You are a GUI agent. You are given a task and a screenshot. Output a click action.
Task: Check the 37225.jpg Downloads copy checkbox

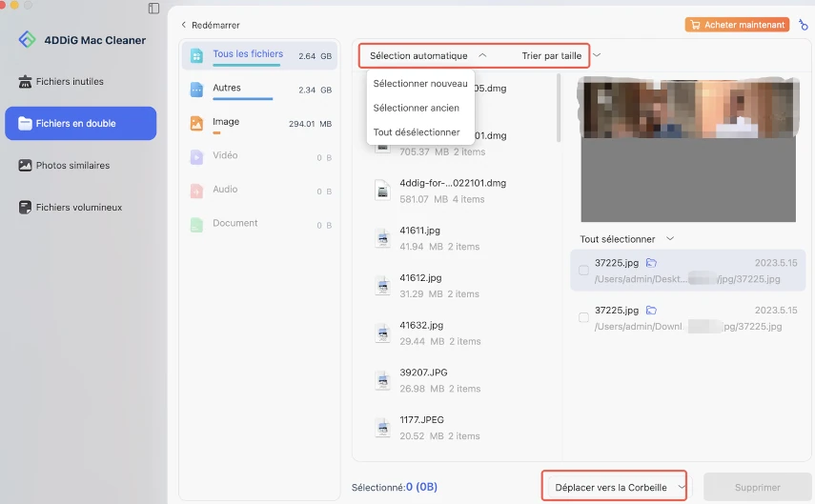point(583,317)
